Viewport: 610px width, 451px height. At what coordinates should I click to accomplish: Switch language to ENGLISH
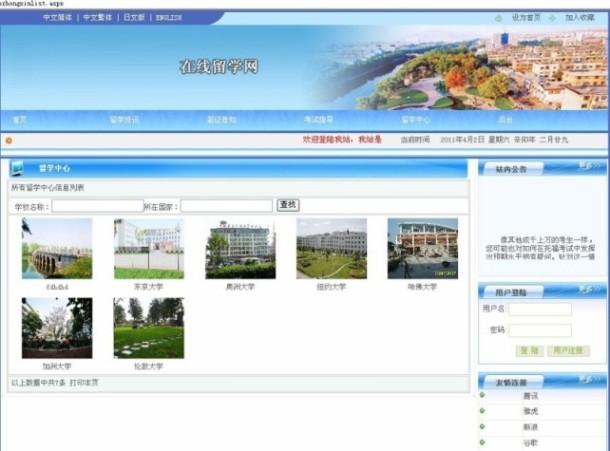[x=167, y=18]
